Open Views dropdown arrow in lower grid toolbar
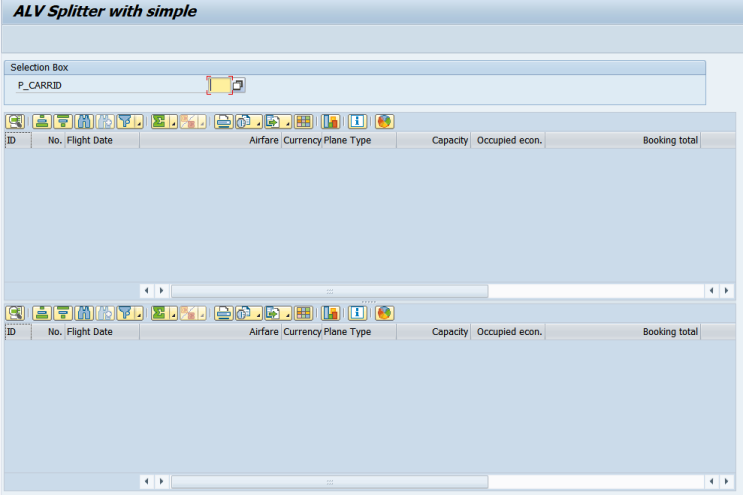Image resolution: width=743 pixels, height=495 pixels. click(258, 313)
